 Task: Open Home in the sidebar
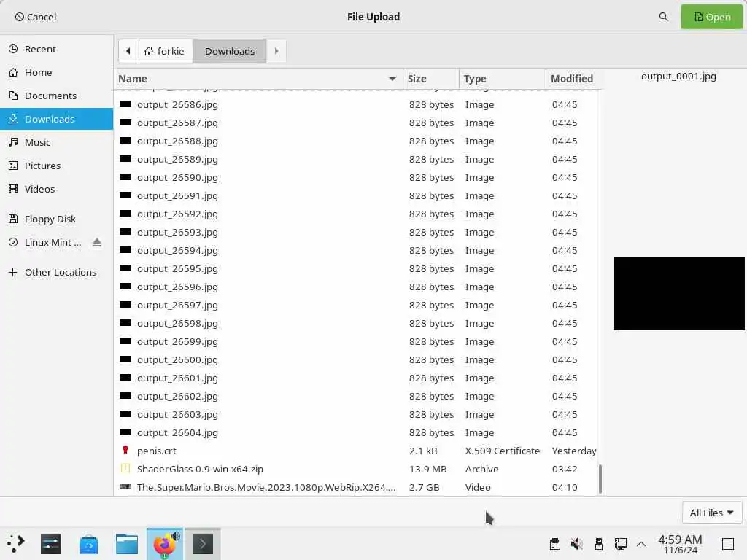(x=57, y=72)
